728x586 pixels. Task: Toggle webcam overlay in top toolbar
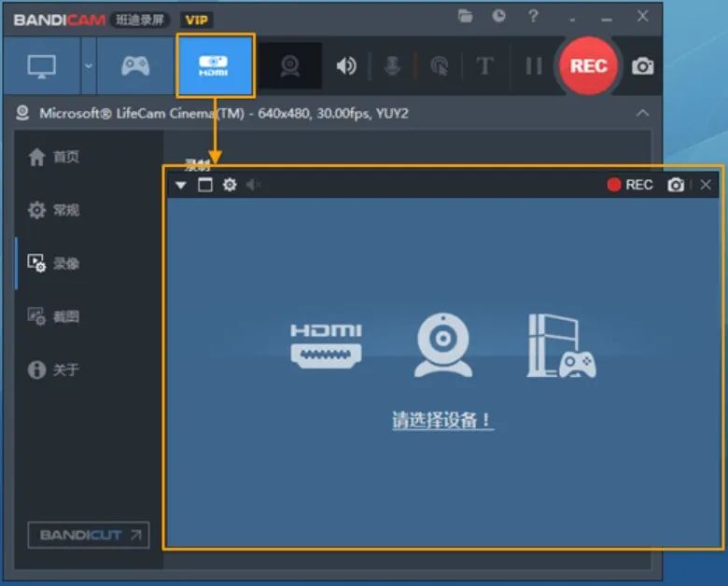pyautogui.click(x=290, y=66)
